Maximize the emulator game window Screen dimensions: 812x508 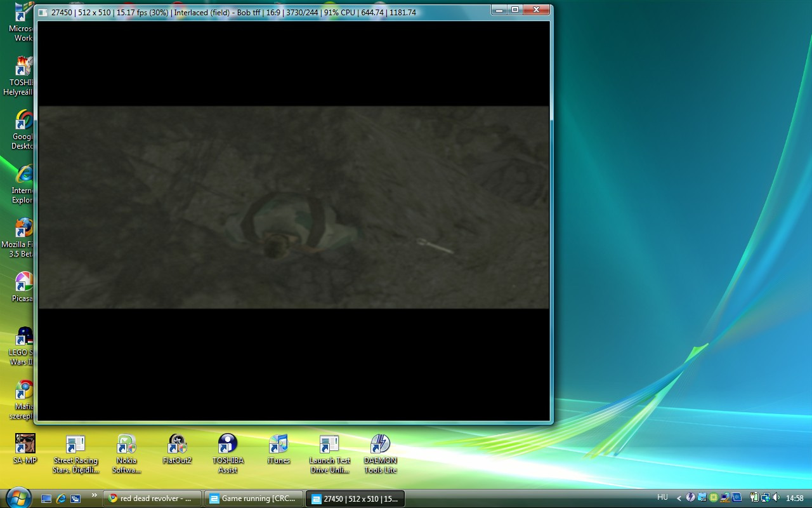[515, 10]
